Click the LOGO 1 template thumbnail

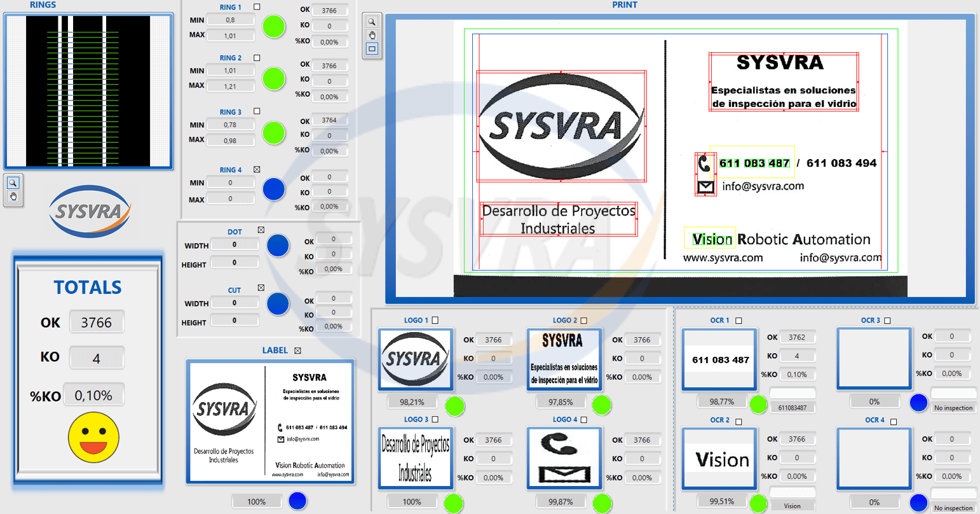tap(415, 359)
